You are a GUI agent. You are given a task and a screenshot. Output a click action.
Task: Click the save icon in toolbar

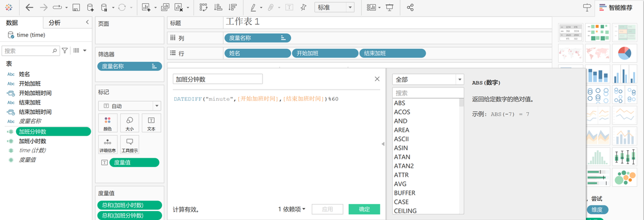click(x=76, y=8)
